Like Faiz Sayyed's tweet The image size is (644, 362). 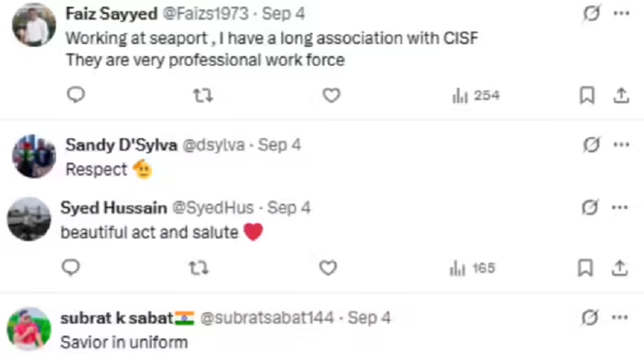coord(331,95)
